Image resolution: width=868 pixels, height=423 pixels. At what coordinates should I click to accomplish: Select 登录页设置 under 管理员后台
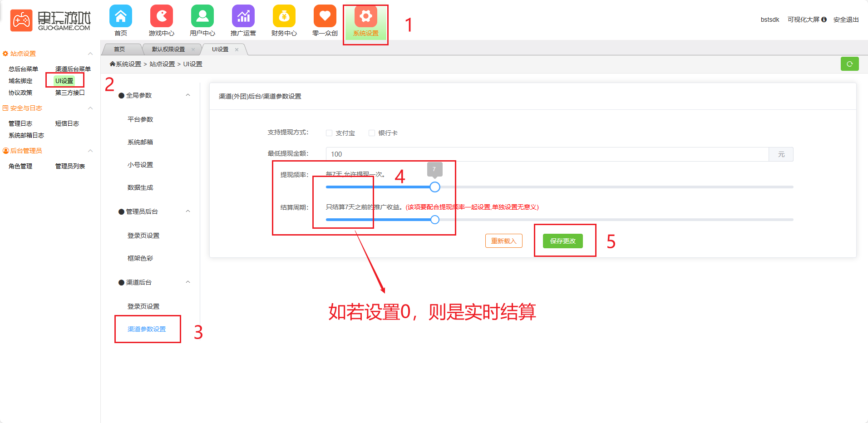click(143, 236)
